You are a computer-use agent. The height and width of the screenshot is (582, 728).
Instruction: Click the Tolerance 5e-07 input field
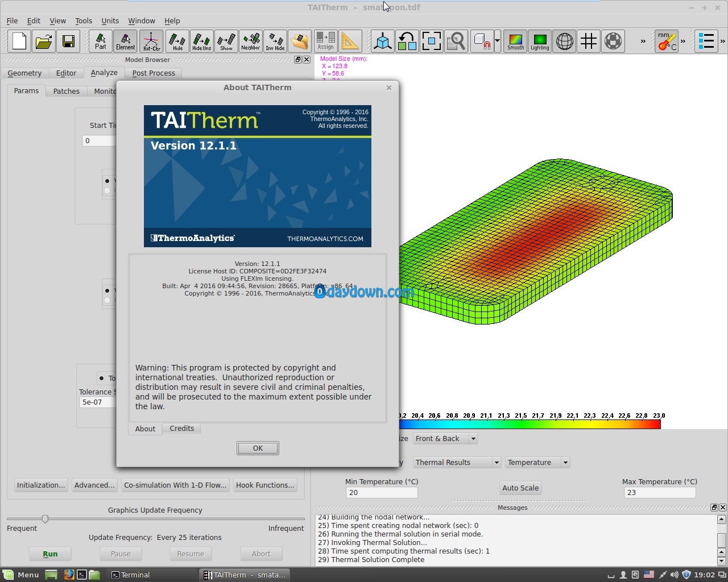98,402
